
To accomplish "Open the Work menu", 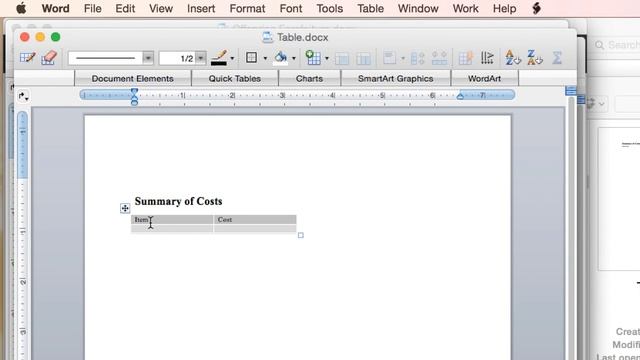I will click(x=465, y=9).
